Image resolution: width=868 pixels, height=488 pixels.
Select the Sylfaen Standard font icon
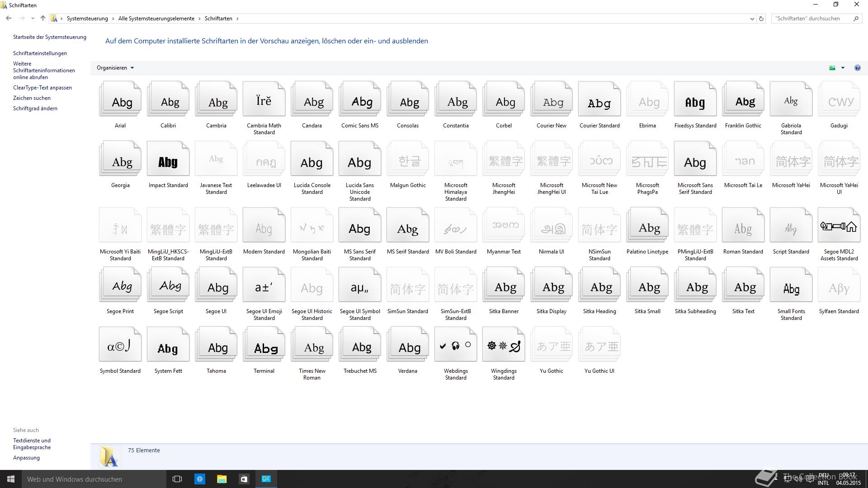[x=839, y=285]
